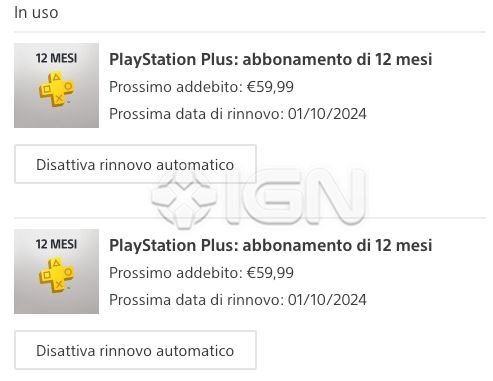493x381 pixels.
Task: Click the yellow PlayStation Plus logo in top thumbnail
Action: (57, 89)
